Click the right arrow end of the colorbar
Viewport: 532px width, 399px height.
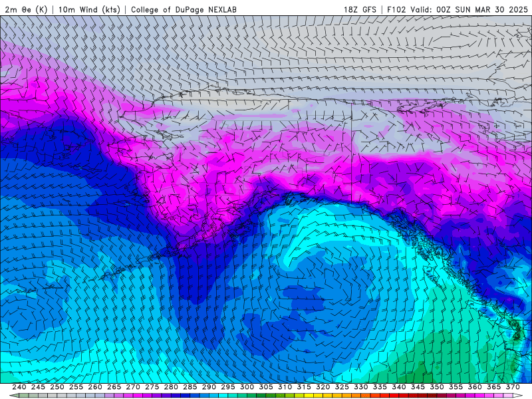[x=518, y=396]
